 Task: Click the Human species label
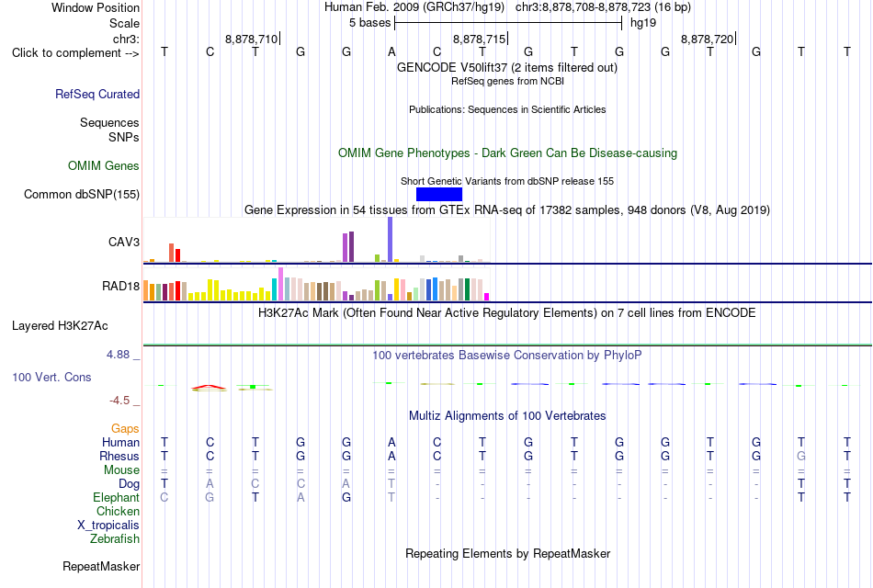tap(120, 443)
